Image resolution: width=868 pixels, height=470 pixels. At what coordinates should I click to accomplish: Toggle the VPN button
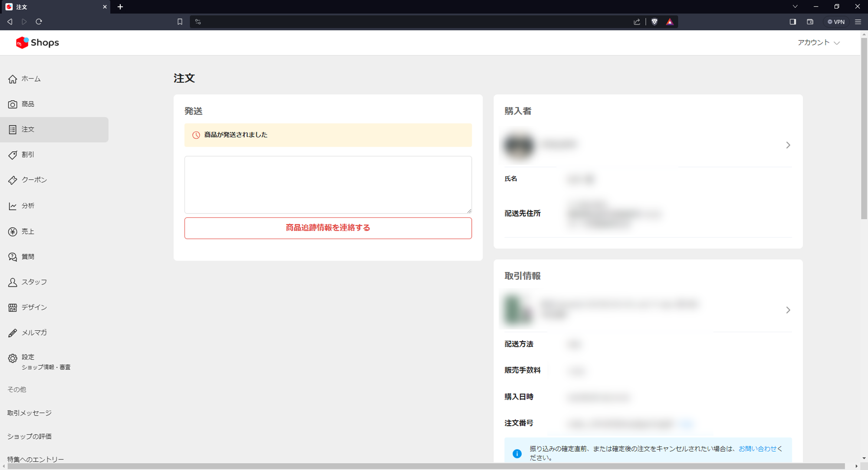(836, 22)
